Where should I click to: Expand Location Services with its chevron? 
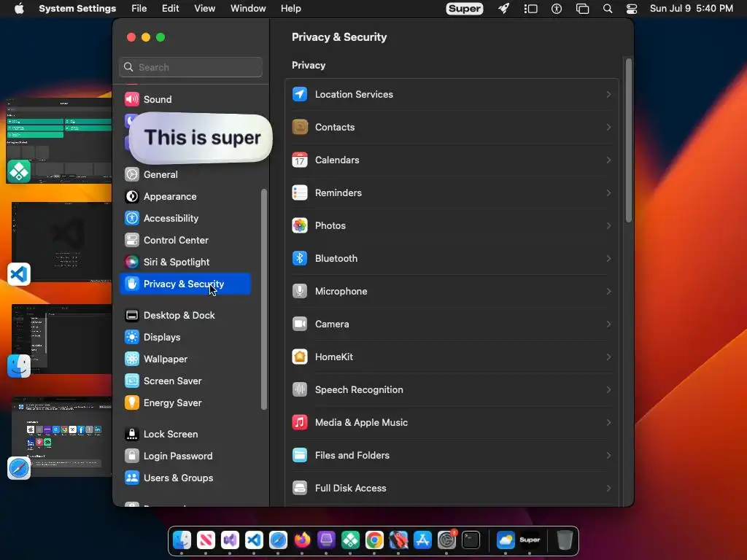pyautogui.click(x=608, y=94)
